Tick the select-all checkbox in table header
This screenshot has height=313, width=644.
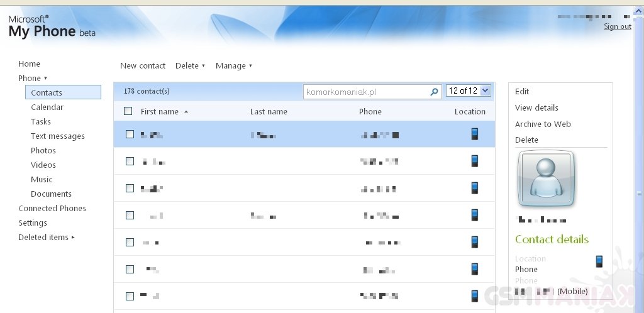(128, 111)
